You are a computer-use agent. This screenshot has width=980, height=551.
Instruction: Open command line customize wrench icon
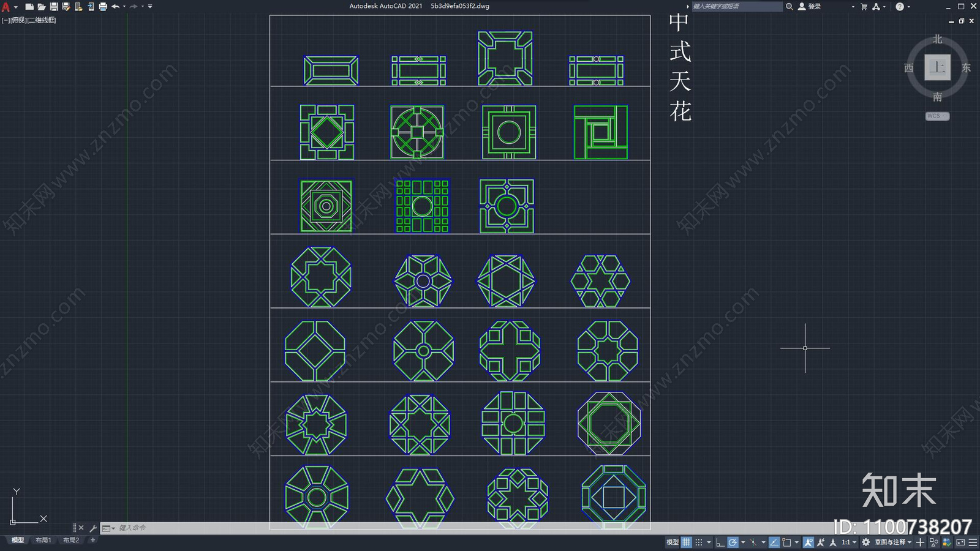pyautogui.click(x=93, y=528)
